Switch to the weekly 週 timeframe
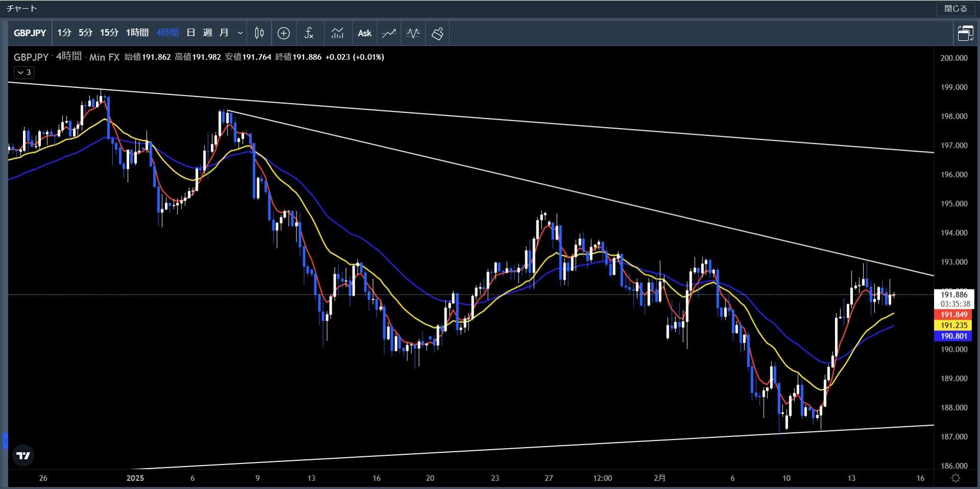This screenshot has height=489, width=980. [x=207, y=33]
